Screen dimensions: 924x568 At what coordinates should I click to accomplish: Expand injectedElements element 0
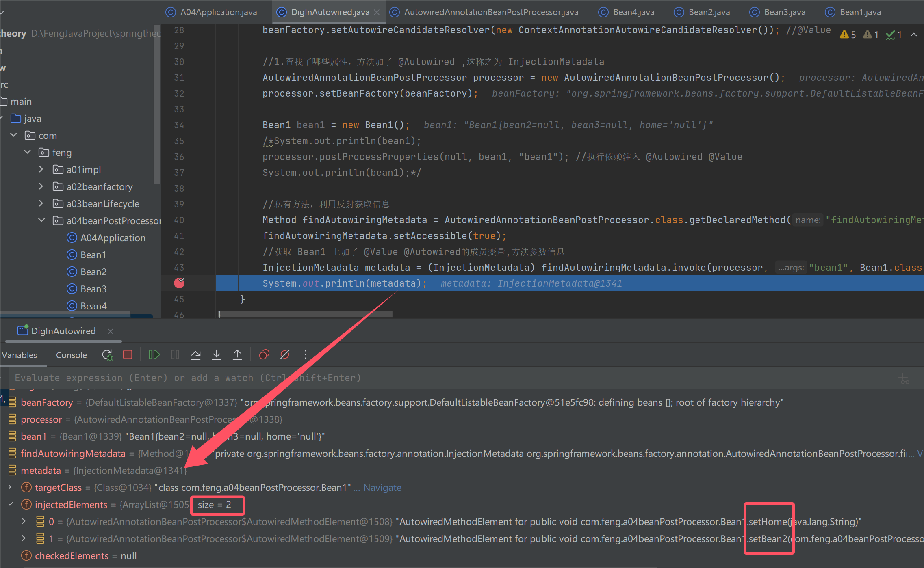24,521
